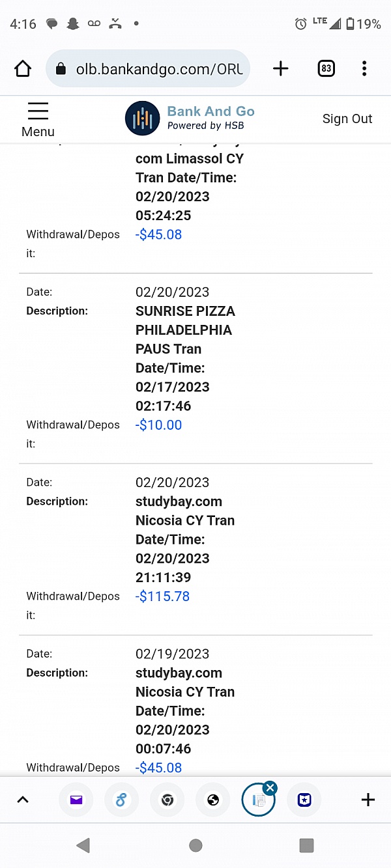Switch to the Chrome icon tab
Viewport: 391px width, 868px height.
[x=167, y=800]
